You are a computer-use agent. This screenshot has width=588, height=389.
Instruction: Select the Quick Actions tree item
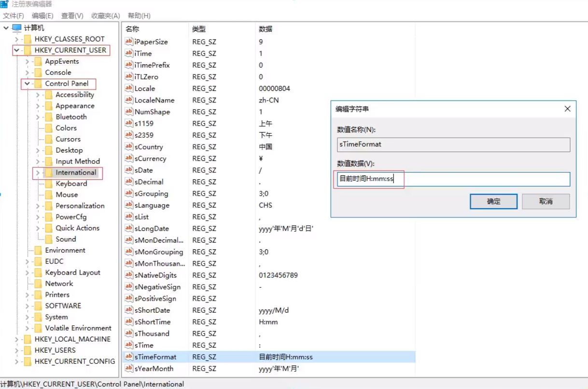pyautogui.click(x=77, y=228)
